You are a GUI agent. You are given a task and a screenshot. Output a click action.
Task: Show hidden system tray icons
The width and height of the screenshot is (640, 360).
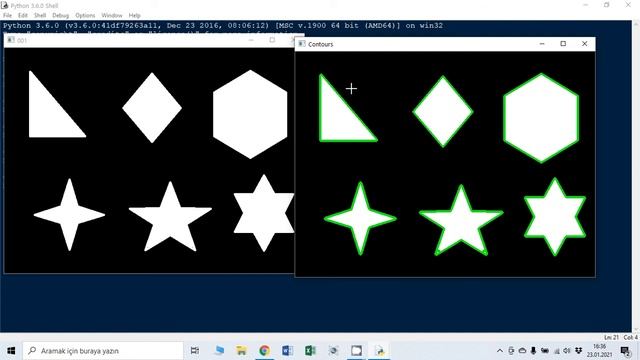[500, 351]
